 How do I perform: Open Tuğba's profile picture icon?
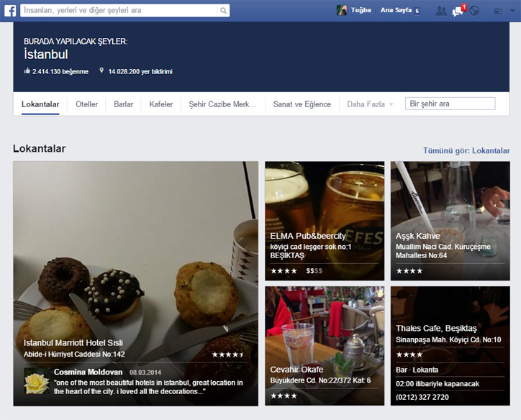pos(341,10)
